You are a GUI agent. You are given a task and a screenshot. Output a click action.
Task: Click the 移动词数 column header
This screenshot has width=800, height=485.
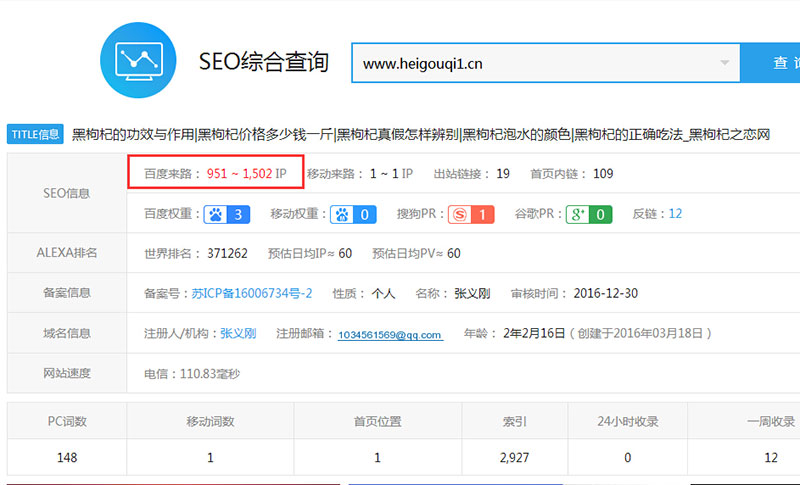(210, 421)
